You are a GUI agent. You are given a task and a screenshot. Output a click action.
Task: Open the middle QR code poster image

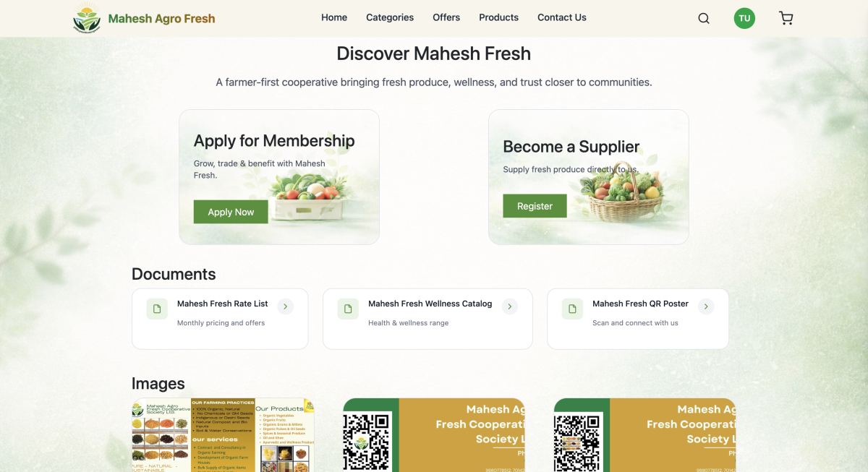coord(434,435)
